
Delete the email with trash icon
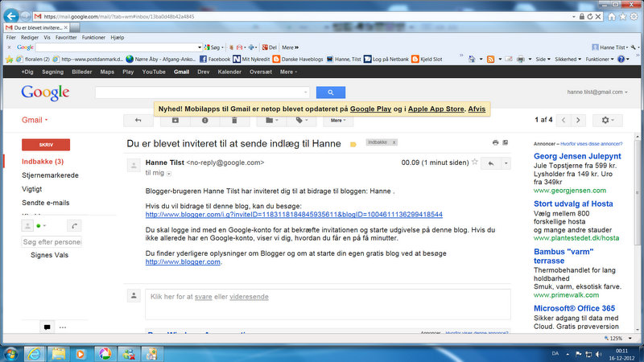tap(234, 120)
